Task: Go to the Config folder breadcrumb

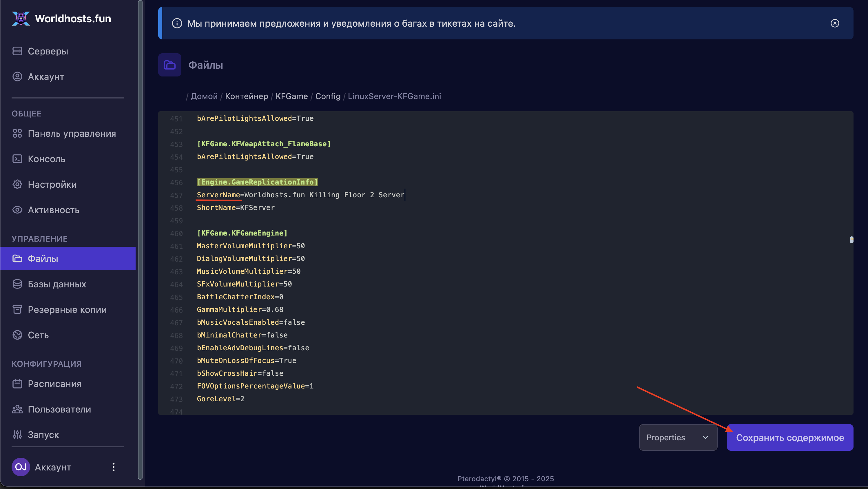Action: (327, 96)
